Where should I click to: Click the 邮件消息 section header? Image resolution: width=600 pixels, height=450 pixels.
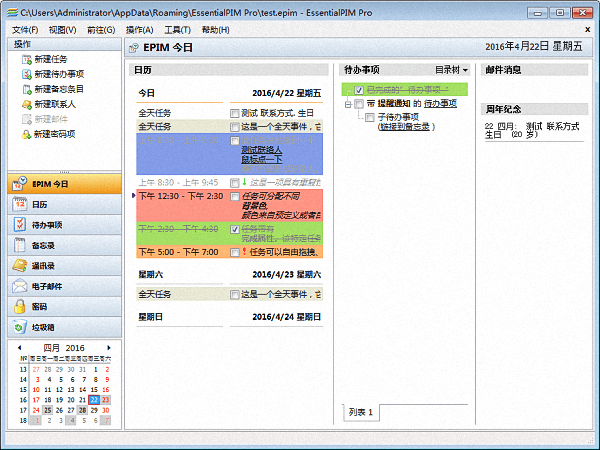coord(534,70)
